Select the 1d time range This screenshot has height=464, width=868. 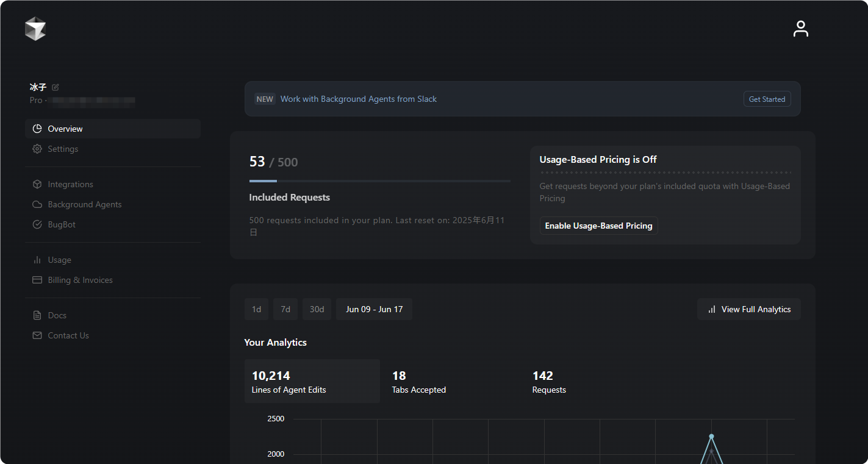(x=256, y=309)
